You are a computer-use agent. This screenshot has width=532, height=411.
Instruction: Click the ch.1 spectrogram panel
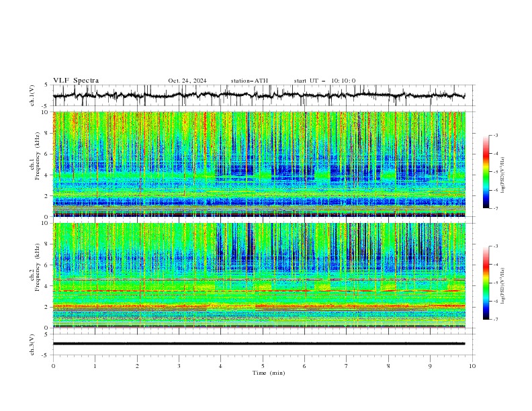coord(259,164)
